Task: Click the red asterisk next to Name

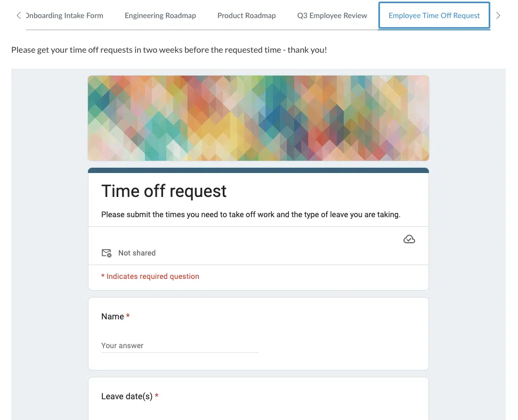Action: tap(128, 316)
